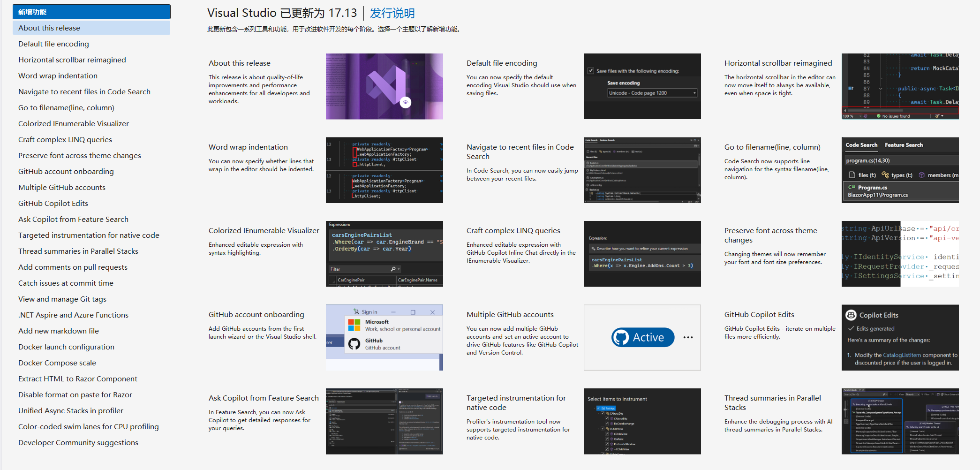Select About this release in the sidebar

pos(48,28)
